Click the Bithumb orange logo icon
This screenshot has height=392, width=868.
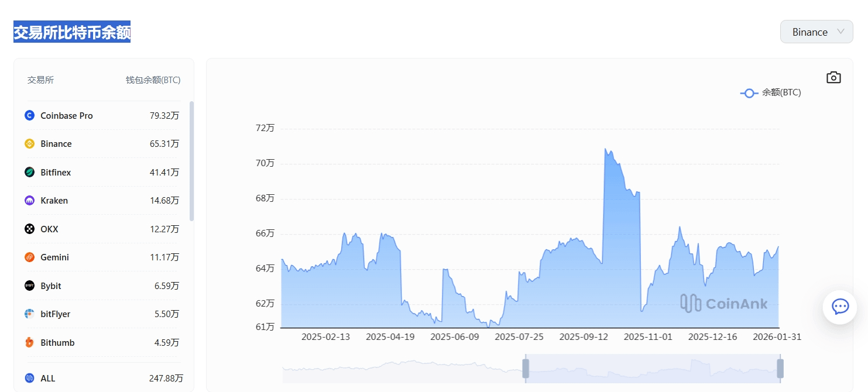tap(30, 342)
